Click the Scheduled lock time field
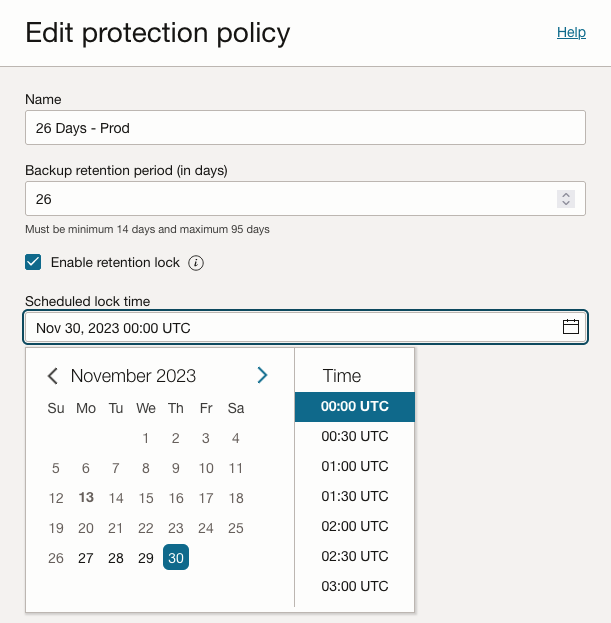The height and width of the screenshot is (623, 611). [290, 328]
